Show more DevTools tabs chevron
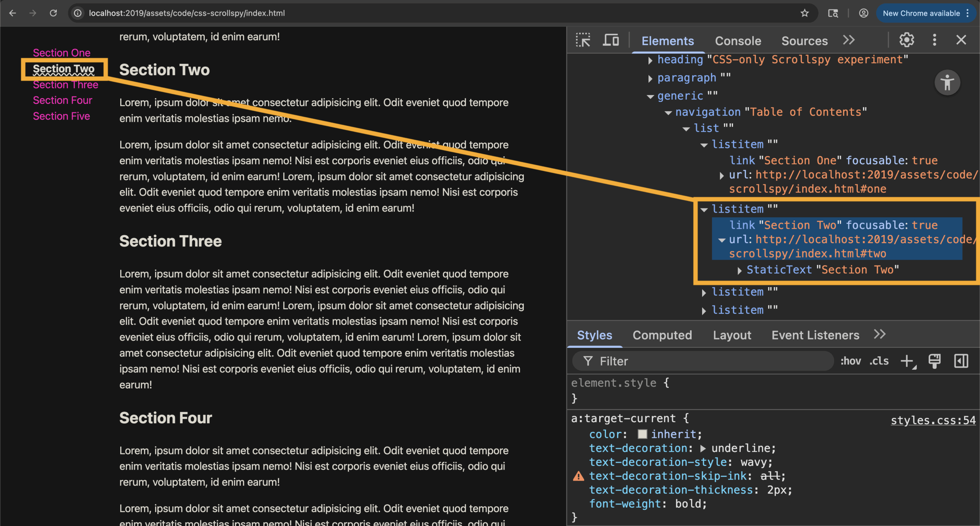980x526 pixels. point(849,40)
